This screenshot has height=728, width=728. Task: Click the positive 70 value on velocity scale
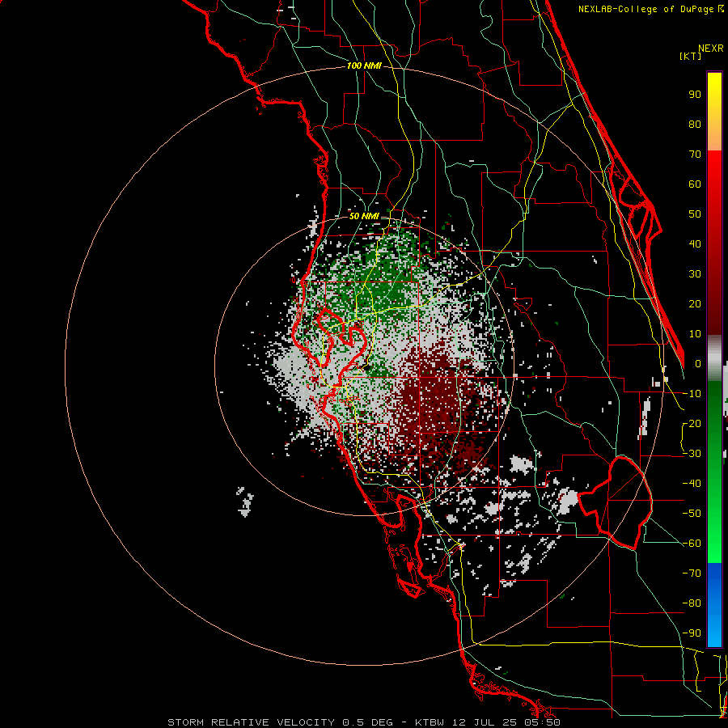[695, 154]
